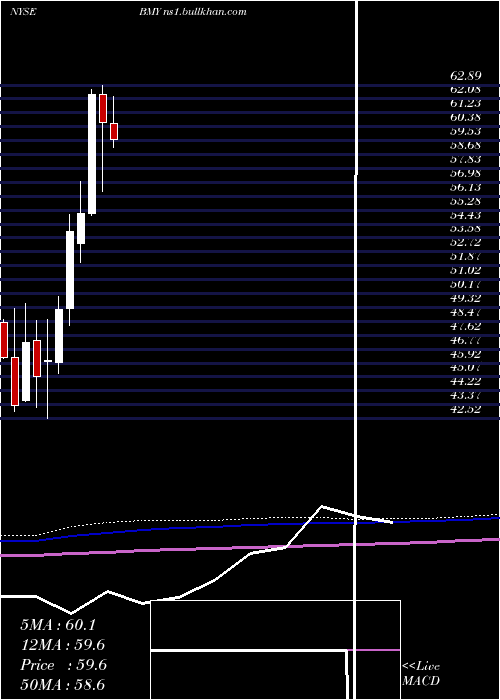Click the BMY ns1.bullkhan.com title
The image size is (500, 700).
tap(192, 12)
